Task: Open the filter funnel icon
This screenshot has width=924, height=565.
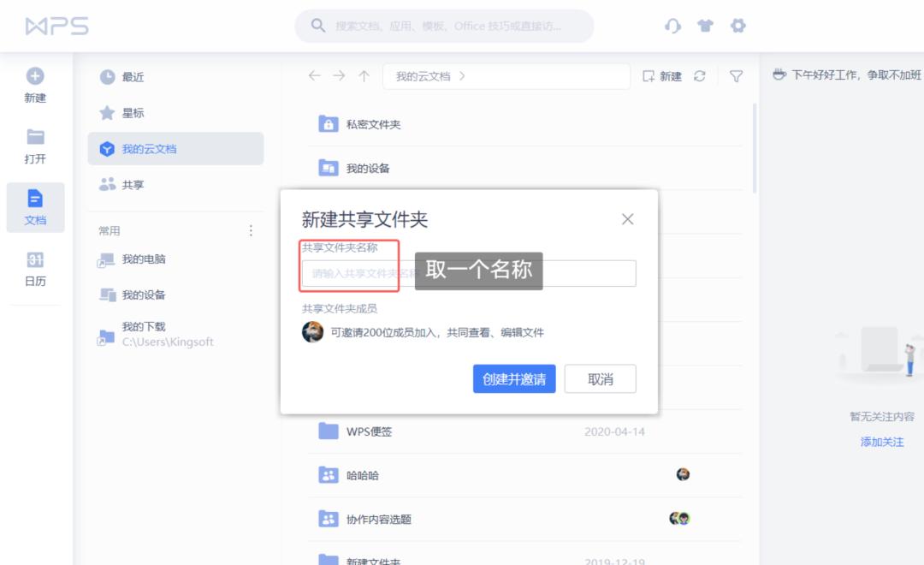Action: (x=737, y=76)
